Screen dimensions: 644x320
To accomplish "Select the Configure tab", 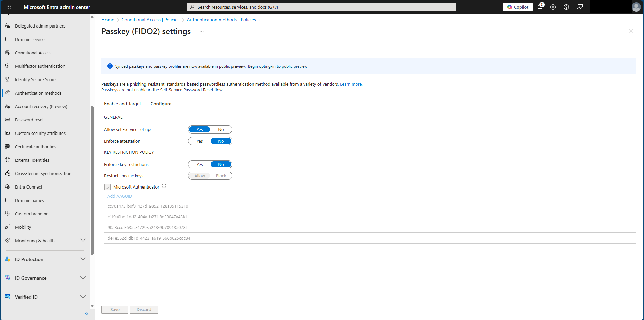I will coord(161,104).
